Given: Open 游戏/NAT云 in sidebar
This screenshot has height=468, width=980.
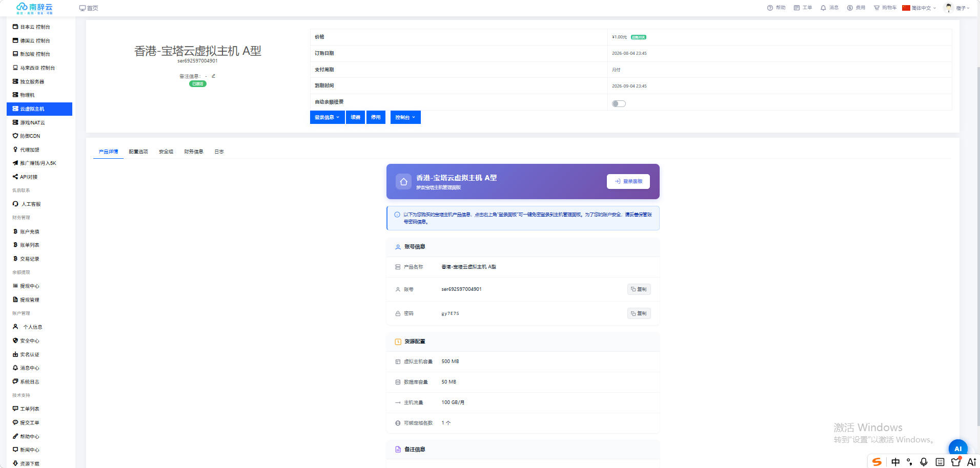Looking at the screenshot, I should [39, 122].
